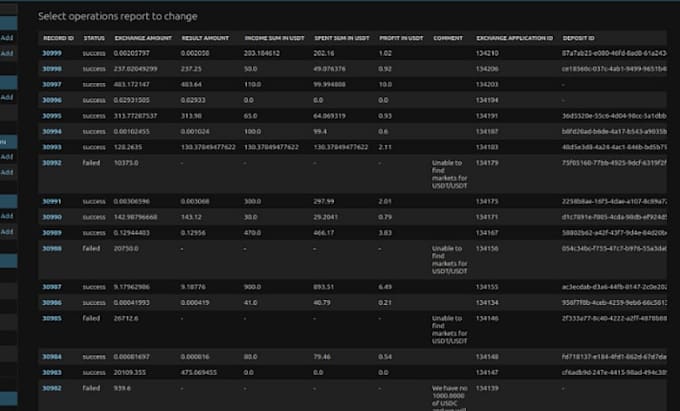Open record 30997

52,85
